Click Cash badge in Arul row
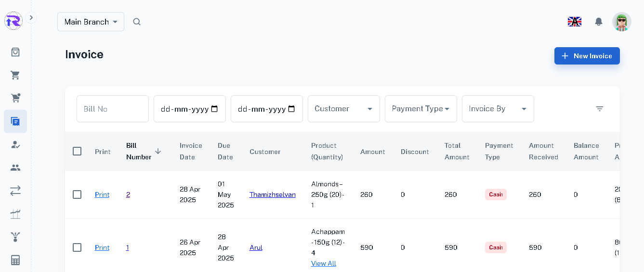 coord(496,247)
